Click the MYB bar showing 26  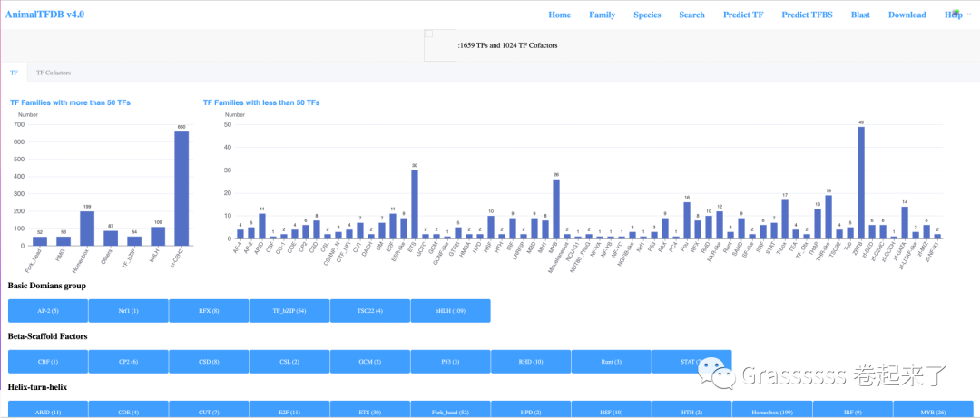556,209
